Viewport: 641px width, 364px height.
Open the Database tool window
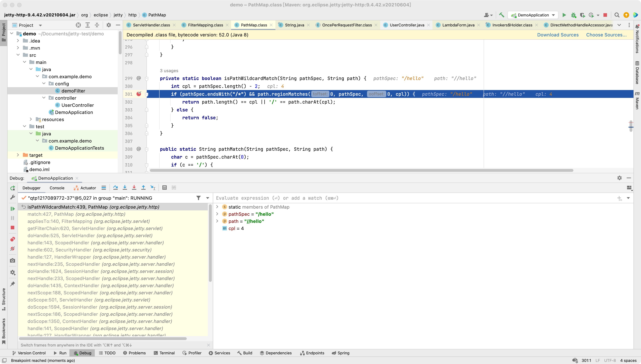[x=637, y=73]
